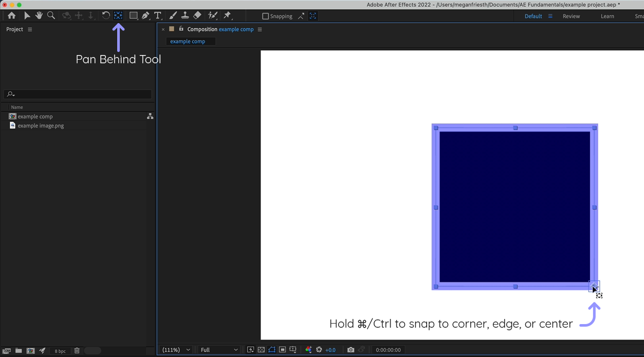Open the Composition panel menu
The height and width of the screenshot is (357, 644).
point(260,29)
